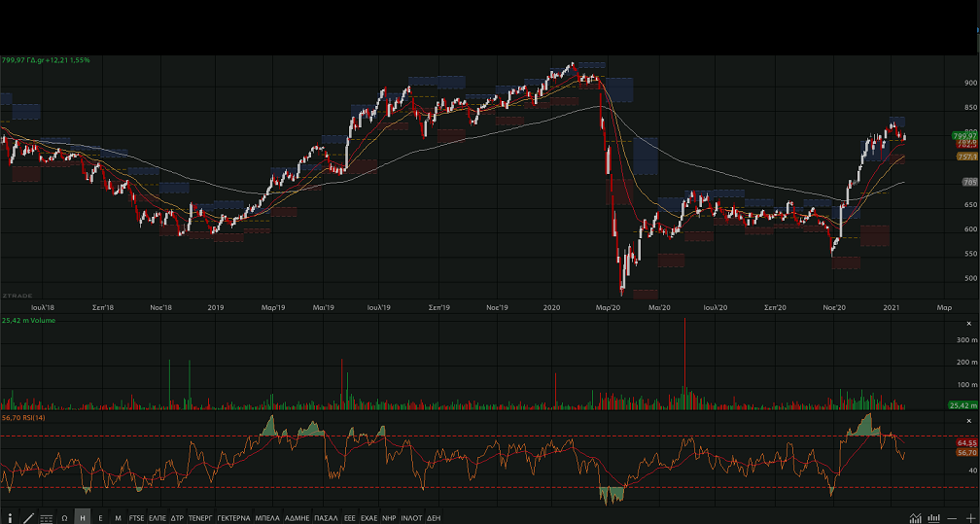
Task: Click the Σεπ'19 date axis label
Action: pos(438,307)
